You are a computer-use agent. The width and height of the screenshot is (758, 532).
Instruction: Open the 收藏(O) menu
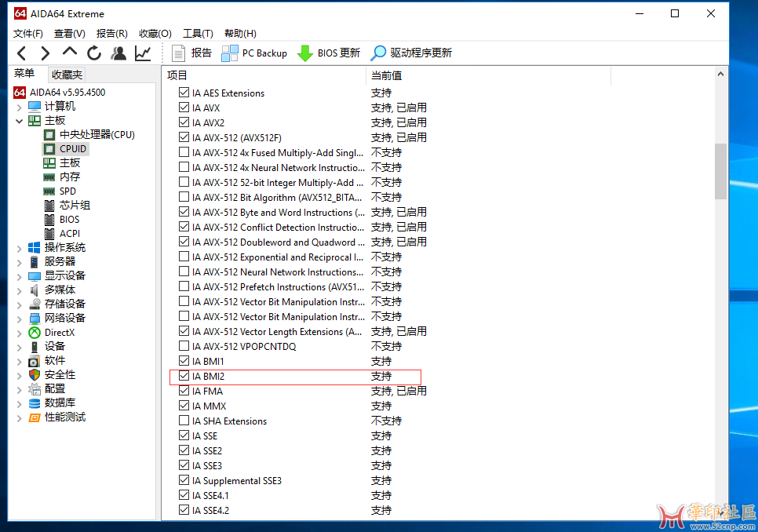point(155,33)
